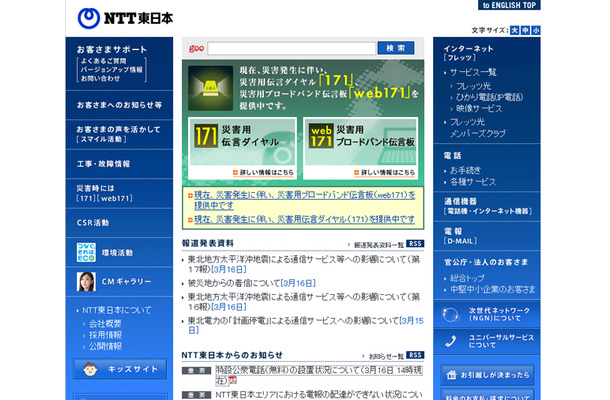
Task: Open お客さまの声を活かして スマイル活動 menu
Action: click(119, 134)
